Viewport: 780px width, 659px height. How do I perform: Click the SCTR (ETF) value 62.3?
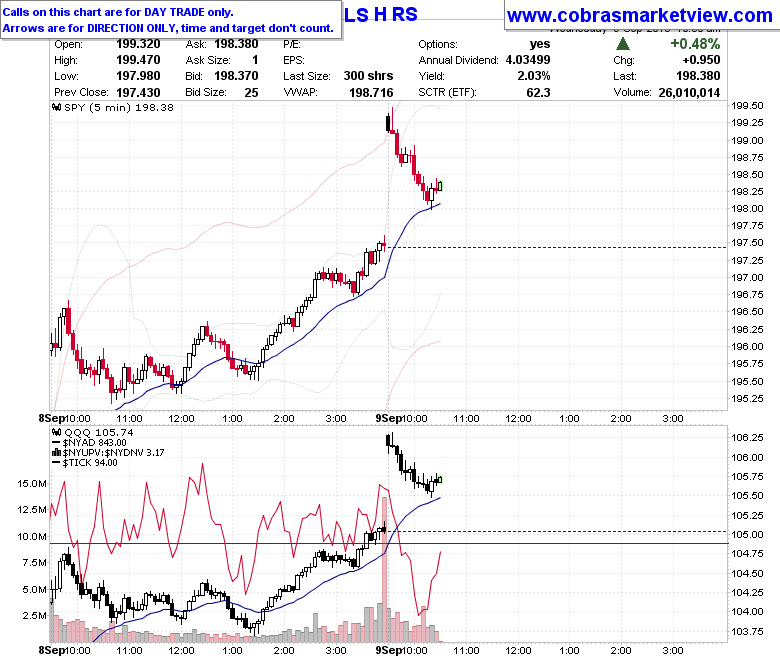[x=538, y=93]
